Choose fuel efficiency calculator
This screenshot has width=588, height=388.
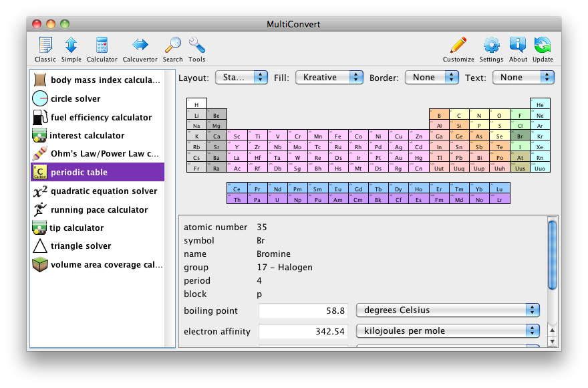(98, 117)
